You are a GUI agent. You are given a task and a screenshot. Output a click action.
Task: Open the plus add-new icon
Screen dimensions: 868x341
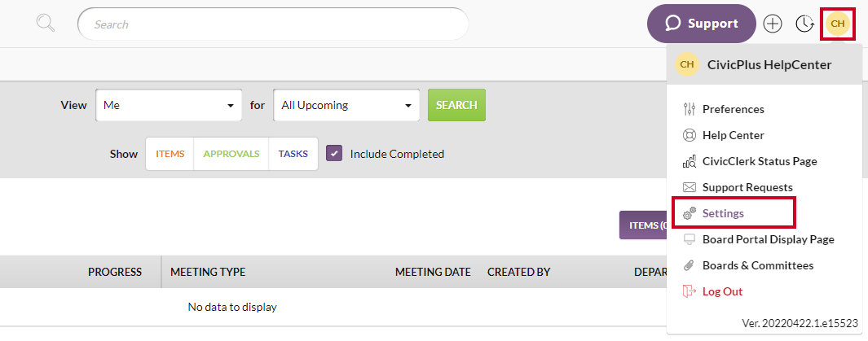tap(772, 24)
